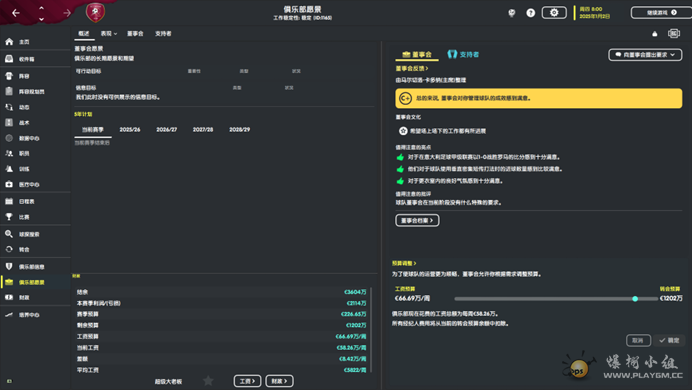The image size is (692, 390).
Task: Click the 工资 wages button
Action: pos(247,381)
